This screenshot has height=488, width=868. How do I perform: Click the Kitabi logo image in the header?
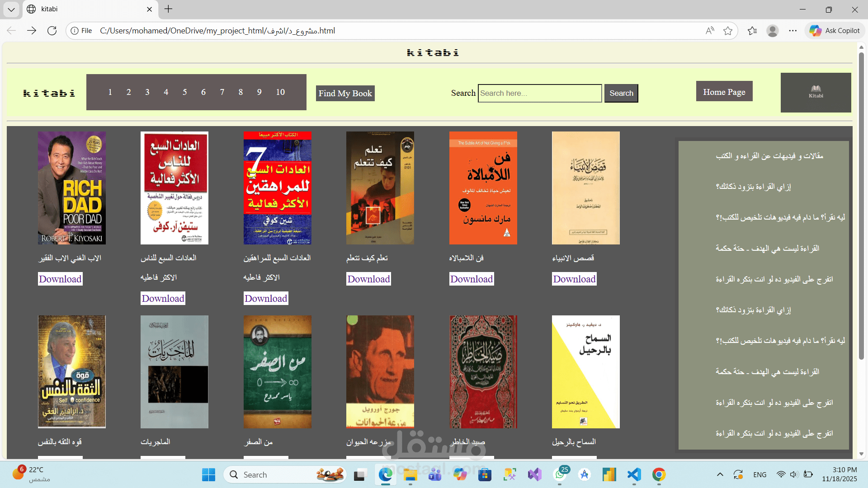tap(816, 92)
